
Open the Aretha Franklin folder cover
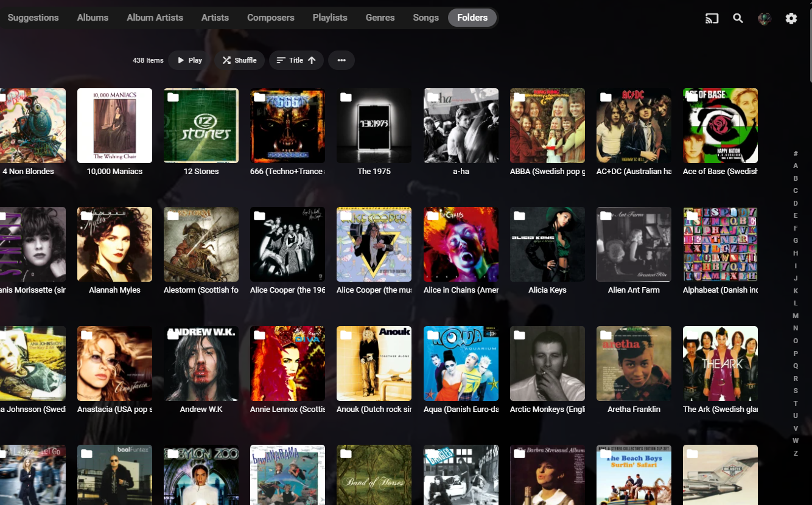tap(634, 363)
